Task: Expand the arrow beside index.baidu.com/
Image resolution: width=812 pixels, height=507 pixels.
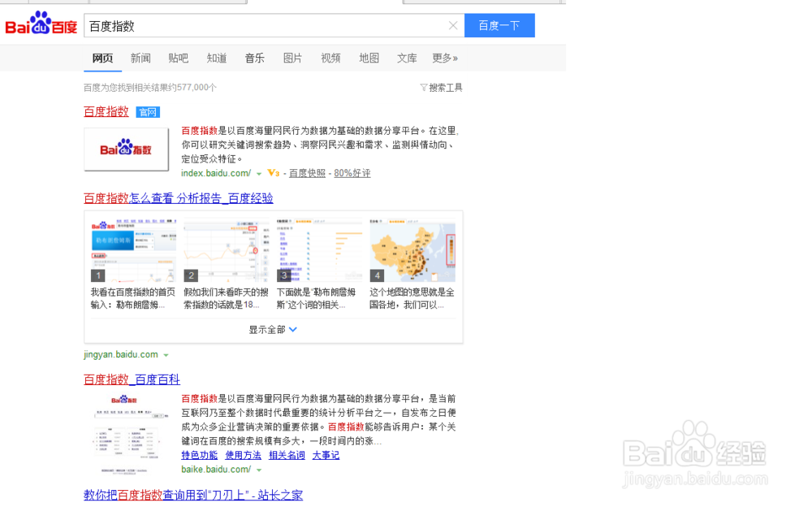Action: pos(259,174)
